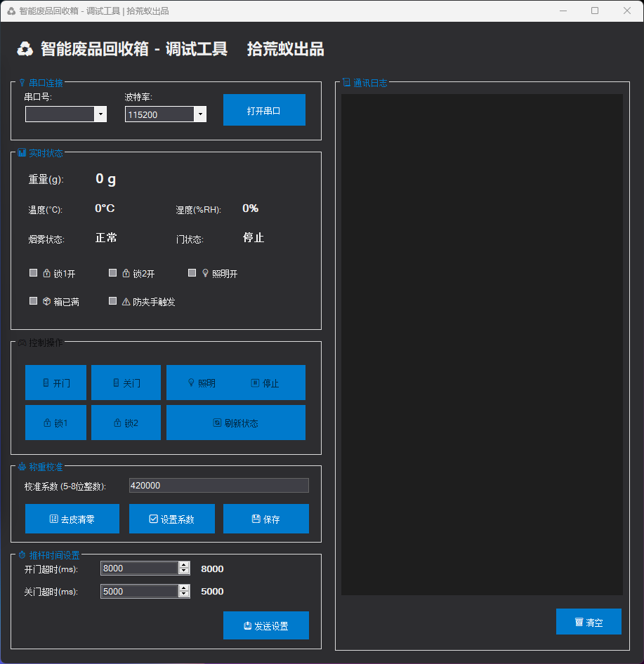This screenshot has height=664, width=644.
Task: Click the 称重校准 scale icon
Action: point(22,467)
